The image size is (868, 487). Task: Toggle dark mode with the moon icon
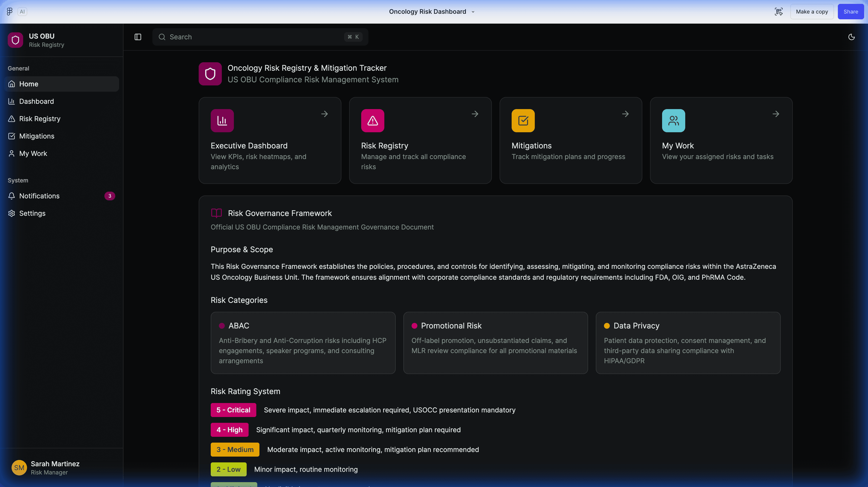tap(852, 37)
